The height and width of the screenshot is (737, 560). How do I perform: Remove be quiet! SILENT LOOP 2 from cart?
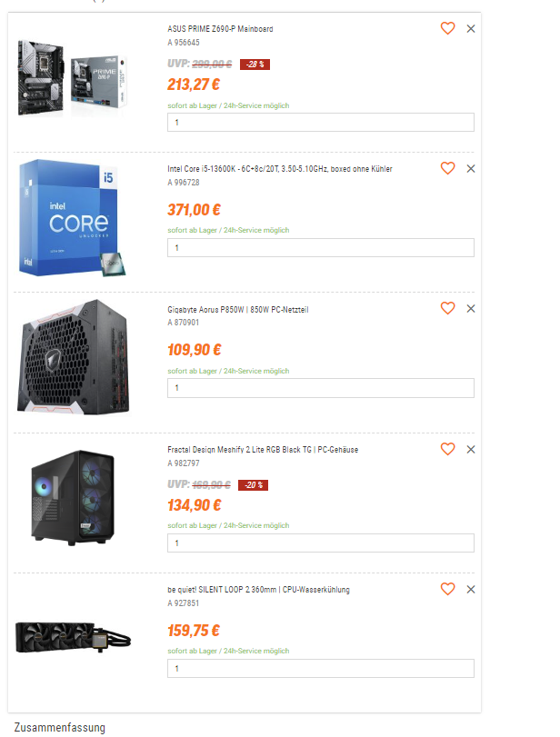471,590
